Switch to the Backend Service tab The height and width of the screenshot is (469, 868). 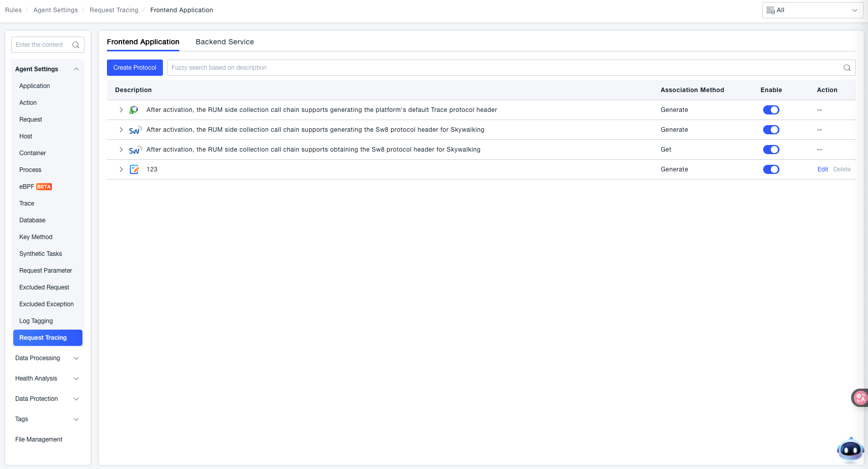pos(225,42)
